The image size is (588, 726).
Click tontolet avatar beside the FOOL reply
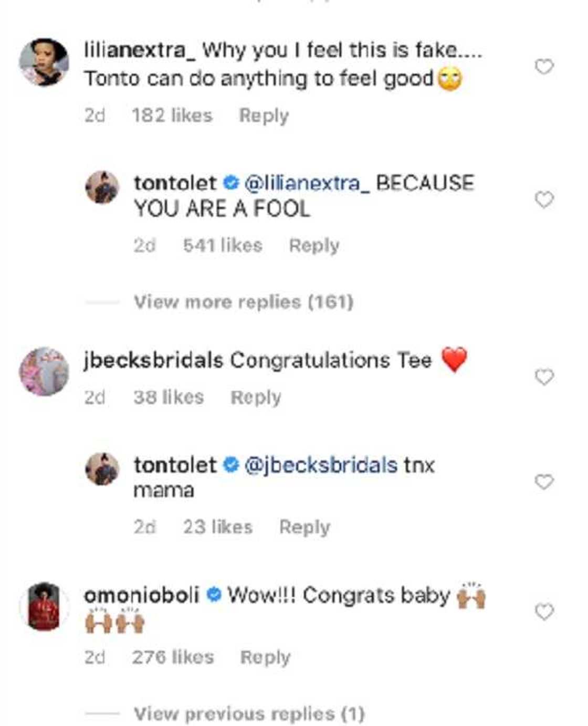pyautogui.click(x=102, y=187)
